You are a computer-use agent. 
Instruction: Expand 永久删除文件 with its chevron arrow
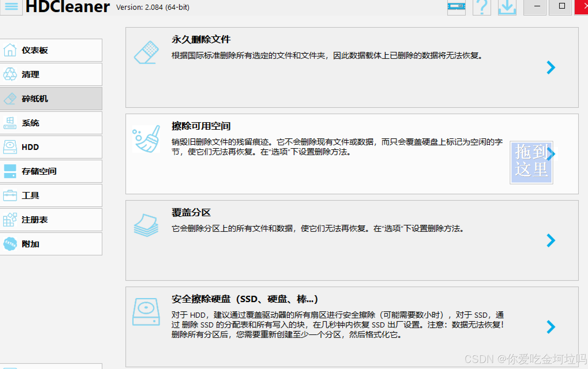coord(551,68)
